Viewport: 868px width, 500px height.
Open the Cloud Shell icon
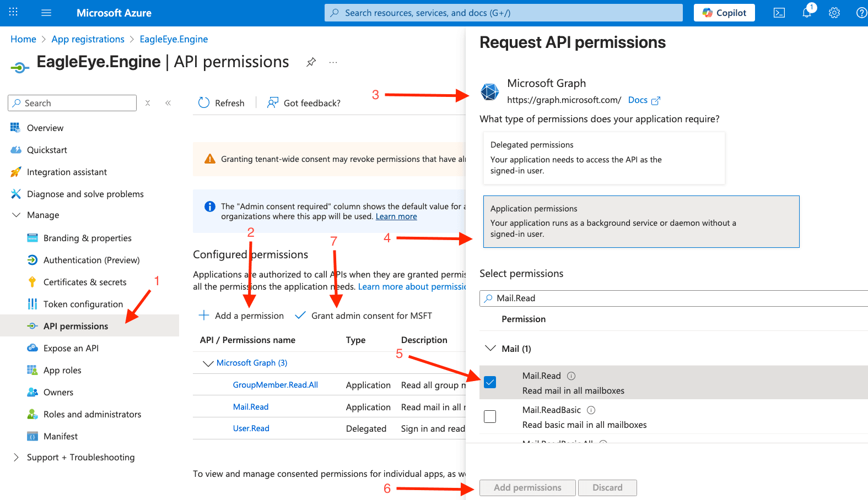[x=779, y=12]
